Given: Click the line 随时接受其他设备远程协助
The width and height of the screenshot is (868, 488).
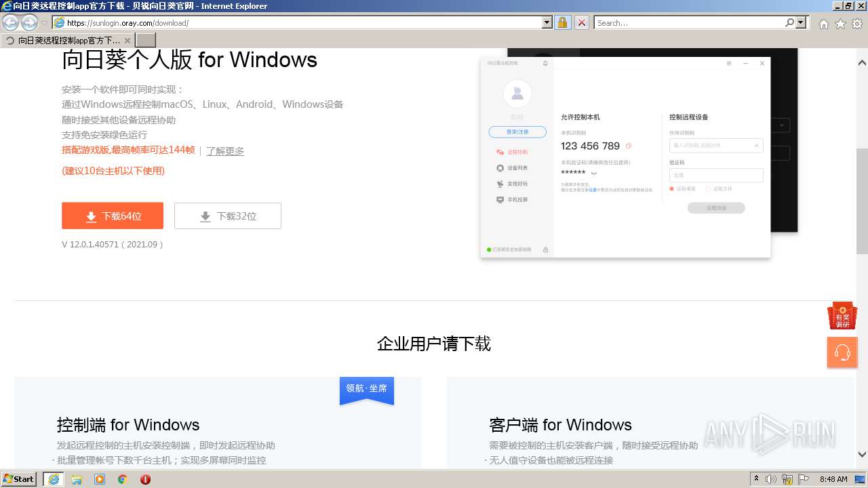Looking at the screenshot, I should [x=119, y=120].
